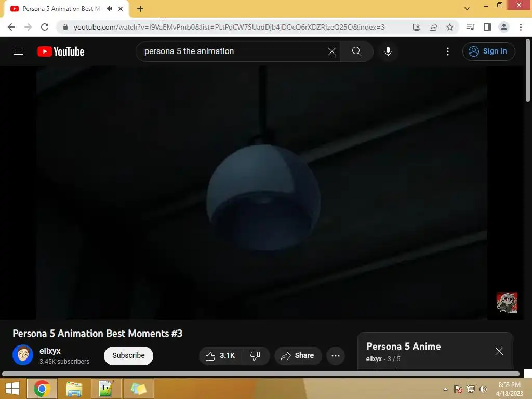Viewport: 532px width, 399px height.
Task: Share this page icon in toolbar
Action: click(433, 27)
